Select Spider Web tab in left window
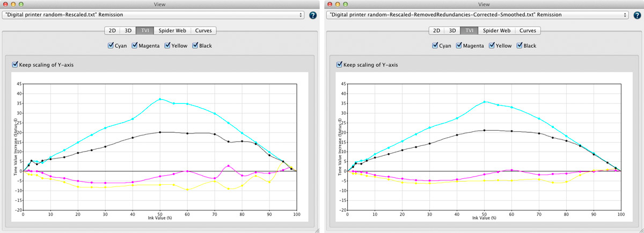Viewport: 644px width, 233px height. pos(173,31)
